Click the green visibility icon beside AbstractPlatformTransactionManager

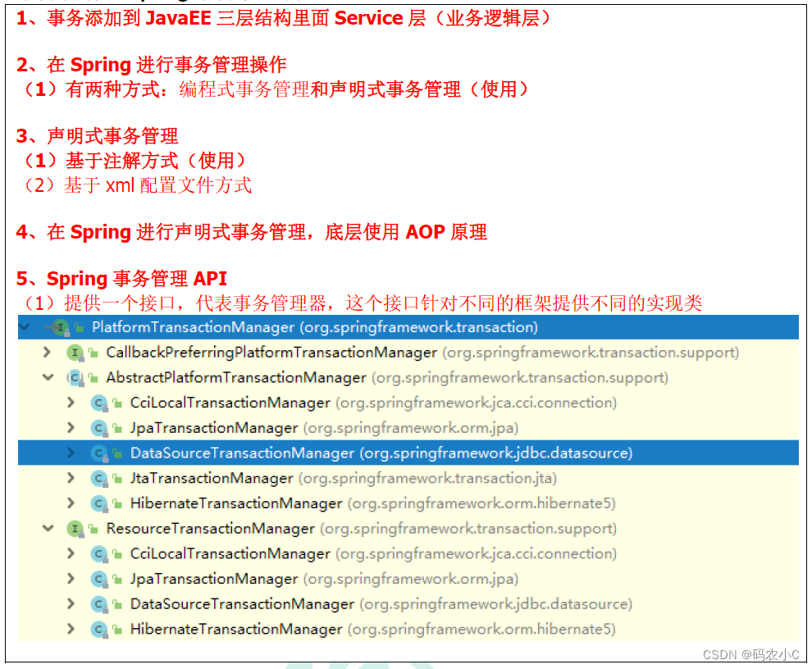[x=94, y=378]
